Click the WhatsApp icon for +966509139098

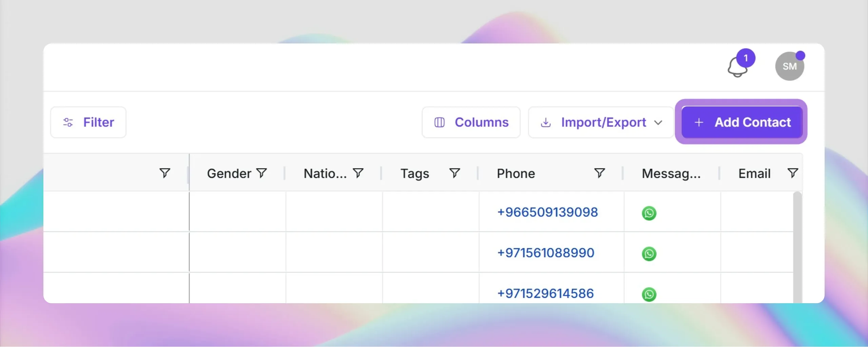[649, 213]
